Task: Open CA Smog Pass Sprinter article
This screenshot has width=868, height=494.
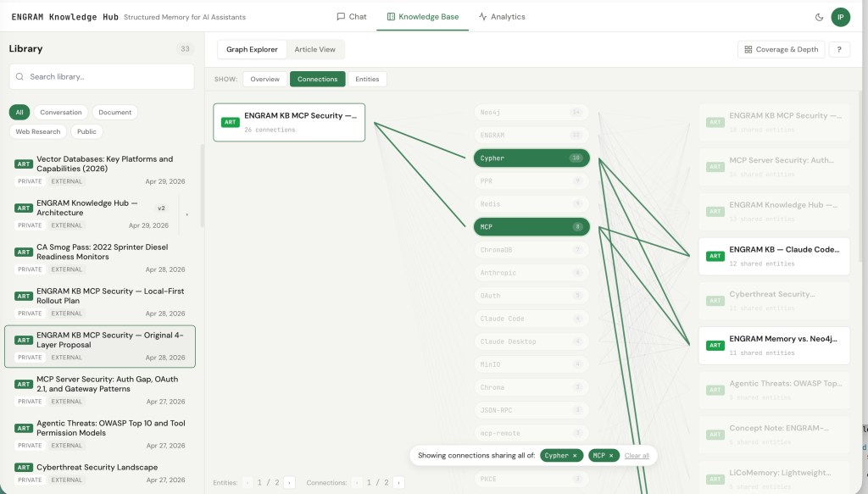Action: tap(100, 258)
